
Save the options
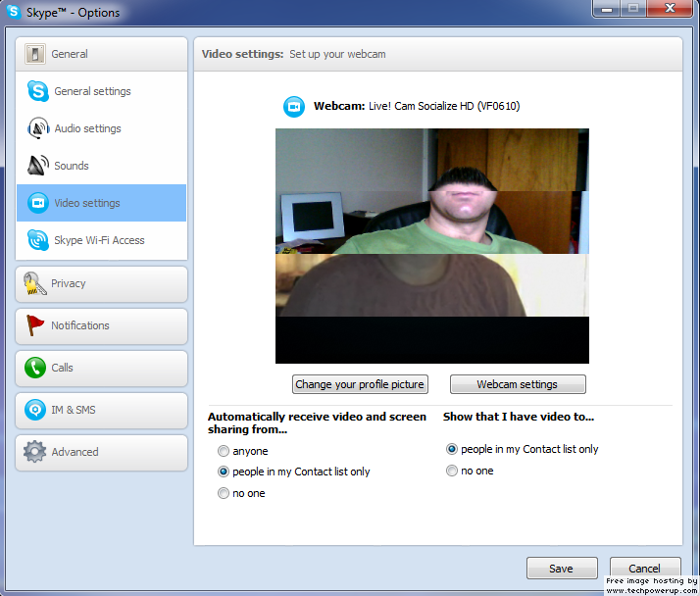point(562,569)
